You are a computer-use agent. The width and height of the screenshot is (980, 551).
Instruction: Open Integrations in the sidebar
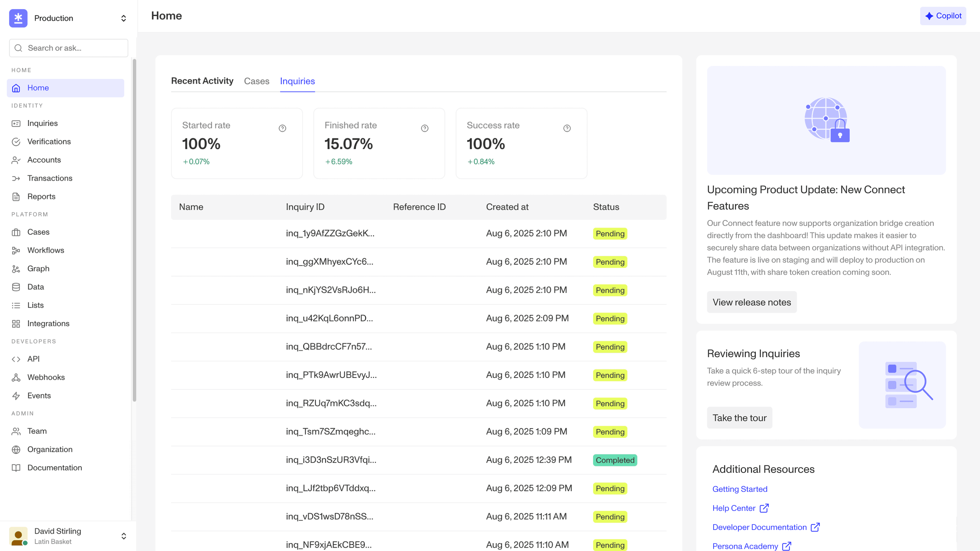click(65, 324)
